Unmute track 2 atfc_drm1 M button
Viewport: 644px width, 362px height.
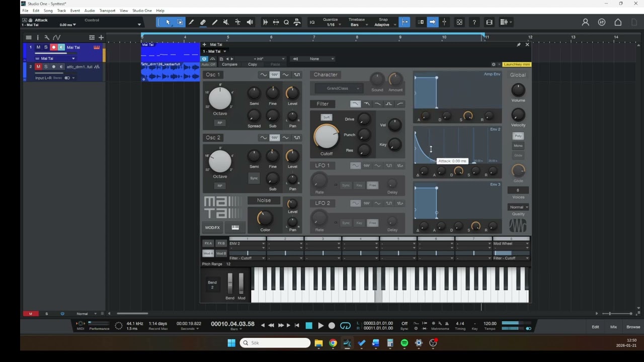coord(38,67)
